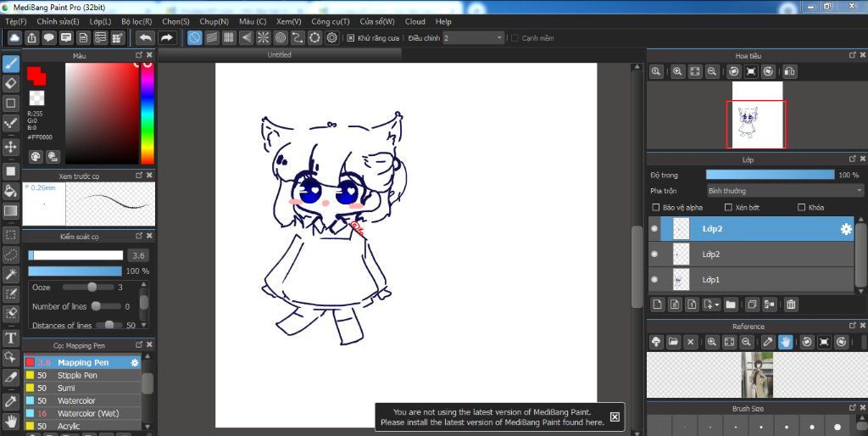Toggle Khử răng cưa checkbox

350,38
